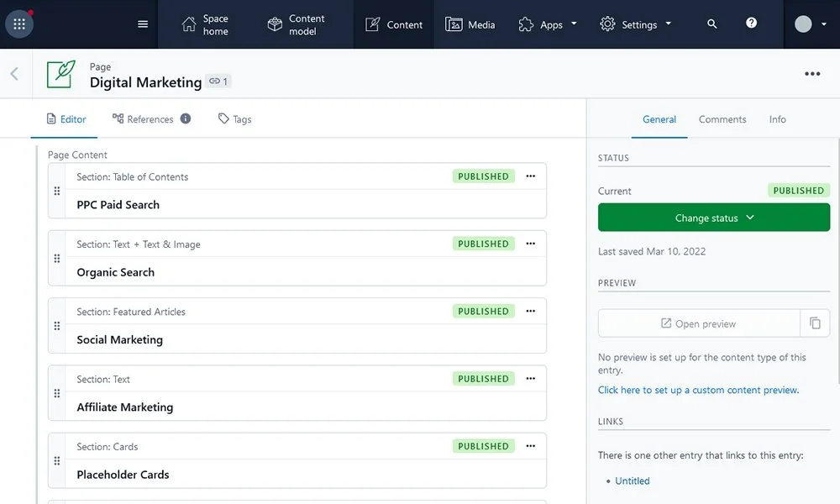Click the 'Section: Table of Contents' label
The width and height of the screenshot is (840, 504).
click(133, 176)
